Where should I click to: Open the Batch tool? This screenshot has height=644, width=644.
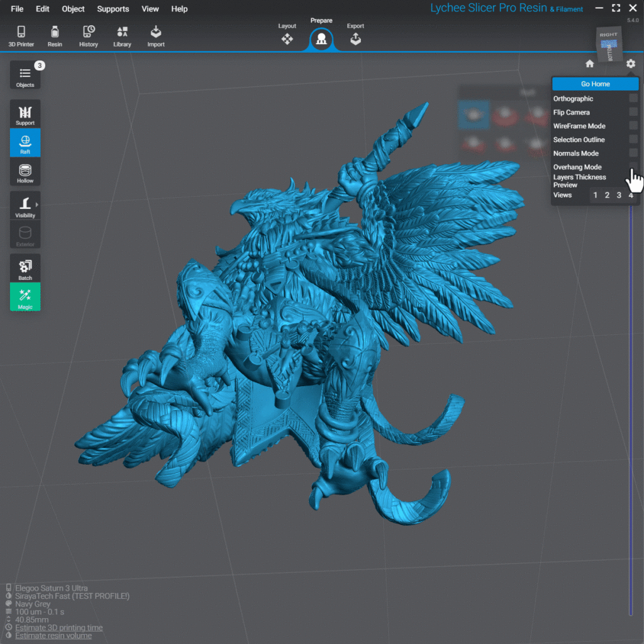(25, 269)
